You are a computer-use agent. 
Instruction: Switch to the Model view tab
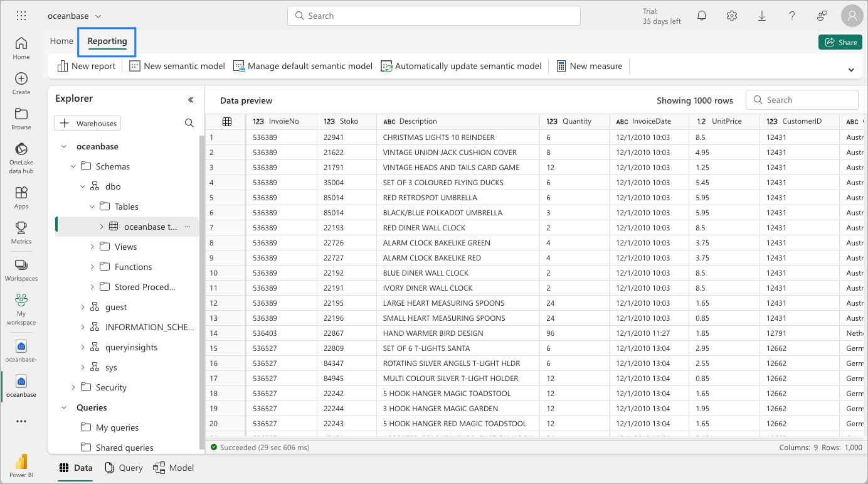[x=174, y=468]
